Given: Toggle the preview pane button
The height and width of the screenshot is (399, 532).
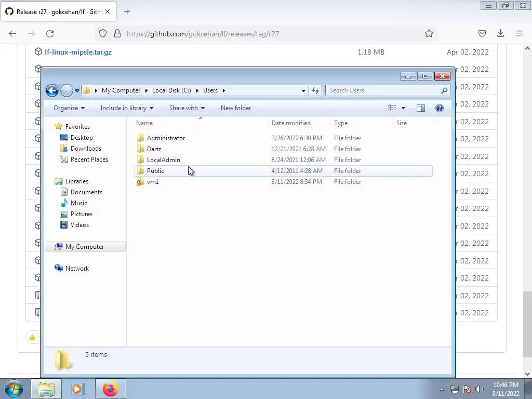Looking at the screenshot, I should pos(421,108).
